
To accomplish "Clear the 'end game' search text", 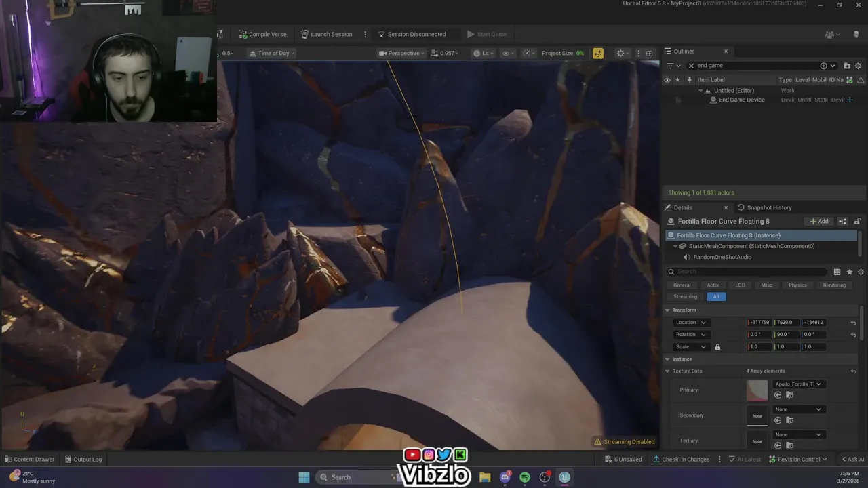I will pos(691,66).
